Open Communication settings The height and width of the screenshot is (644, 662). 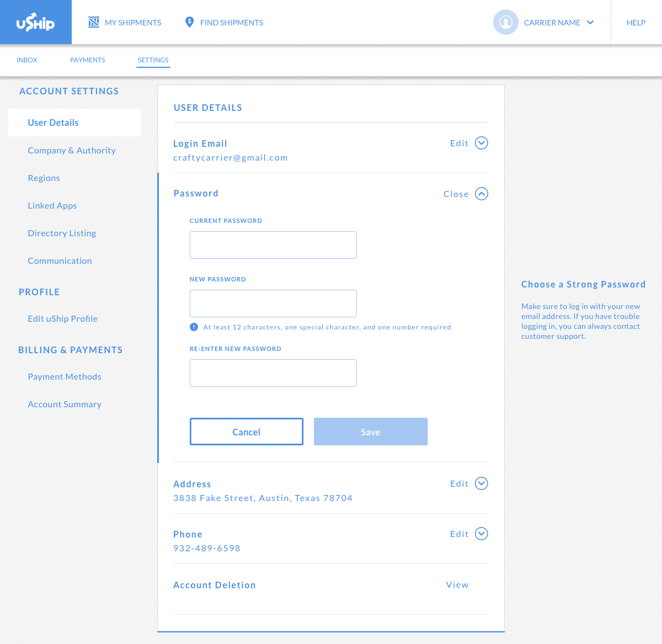(x=60, y=260)
